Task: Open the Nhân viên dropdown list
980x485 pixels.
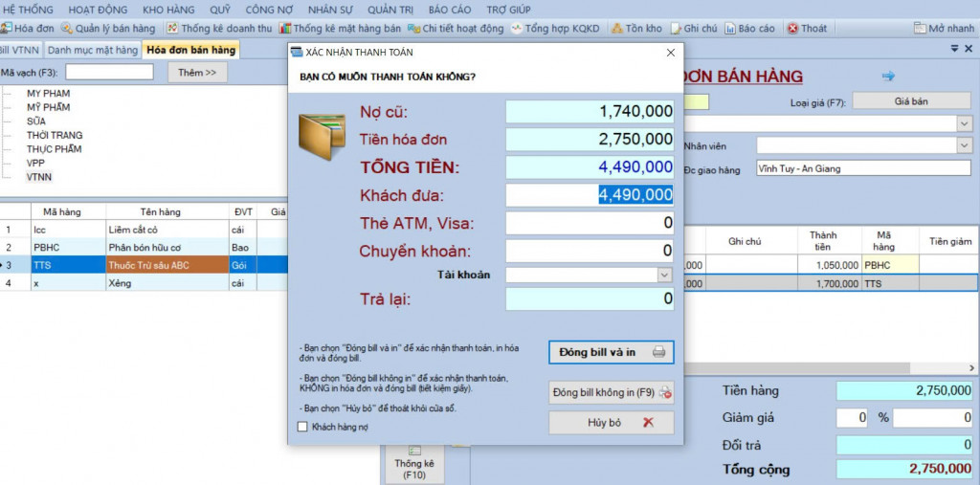Action: (964, 145)
